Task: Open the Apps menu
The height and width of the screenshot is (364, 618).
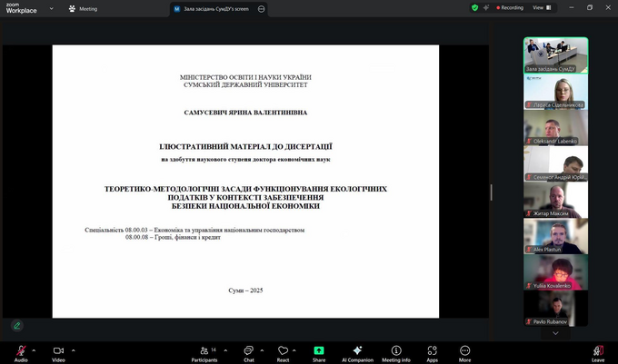Action: click(x=432, y=351)
